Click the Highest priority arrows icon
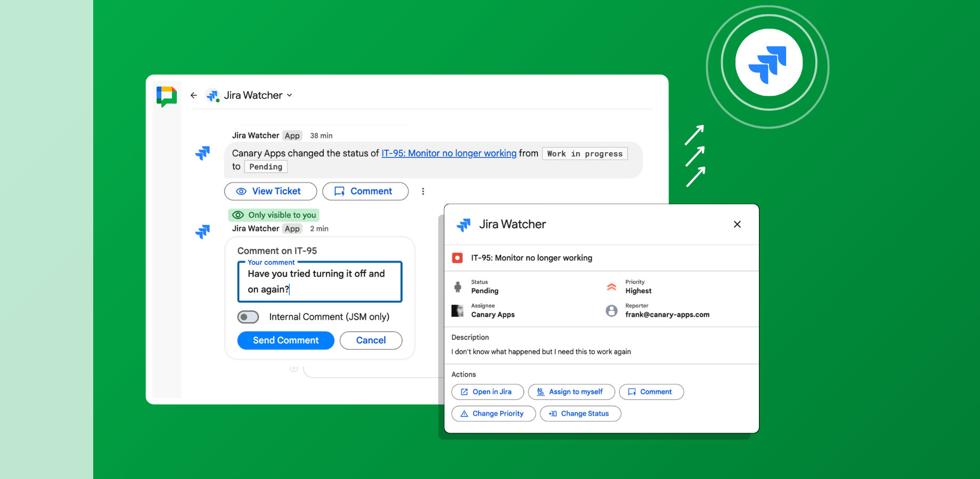The height and width of the screenshot is (479, 980). (611, 287)
